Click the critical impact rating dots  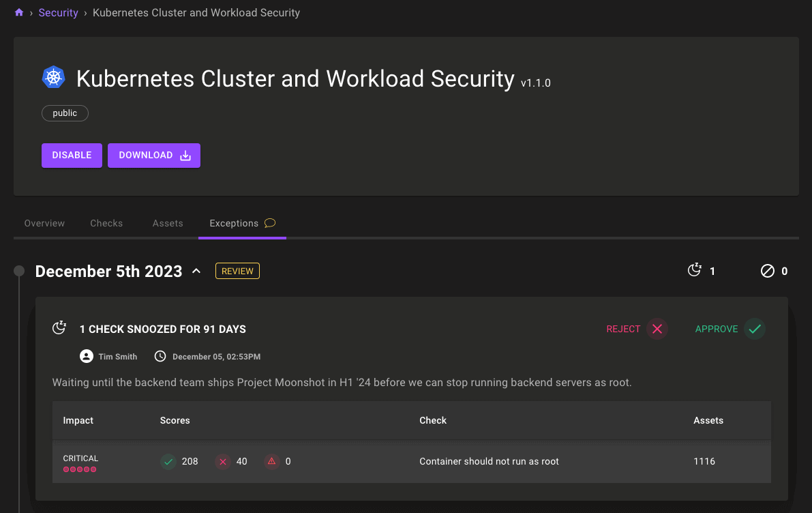coord(80,469)
